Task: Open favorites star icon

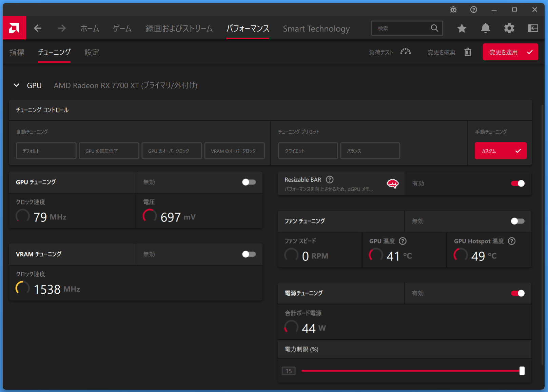Action: [x=462, y=28]
